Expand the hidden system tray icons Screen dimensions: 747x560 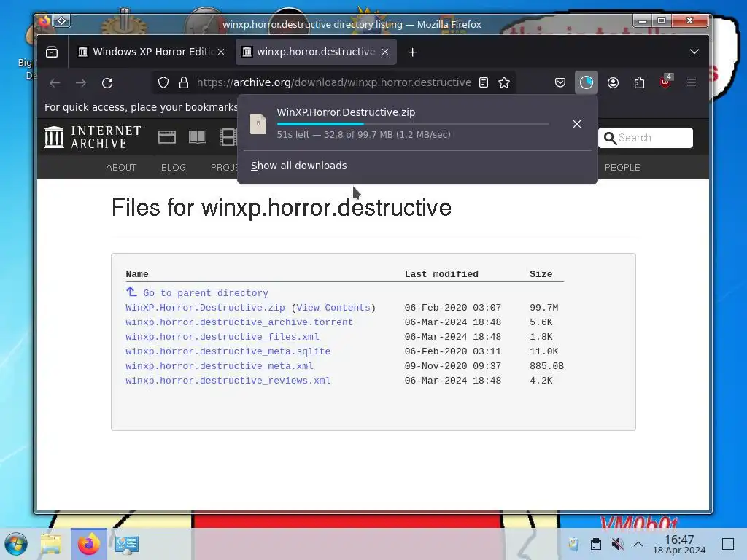pyautogui.click(x=638, y=544)
